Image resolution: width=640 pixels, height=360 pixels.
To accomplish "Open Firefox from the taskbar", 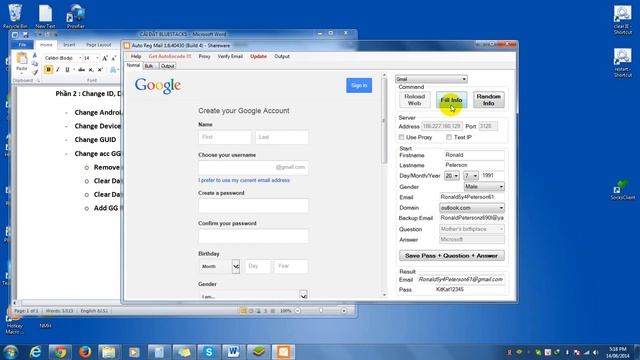I will [x=85, y=352].
